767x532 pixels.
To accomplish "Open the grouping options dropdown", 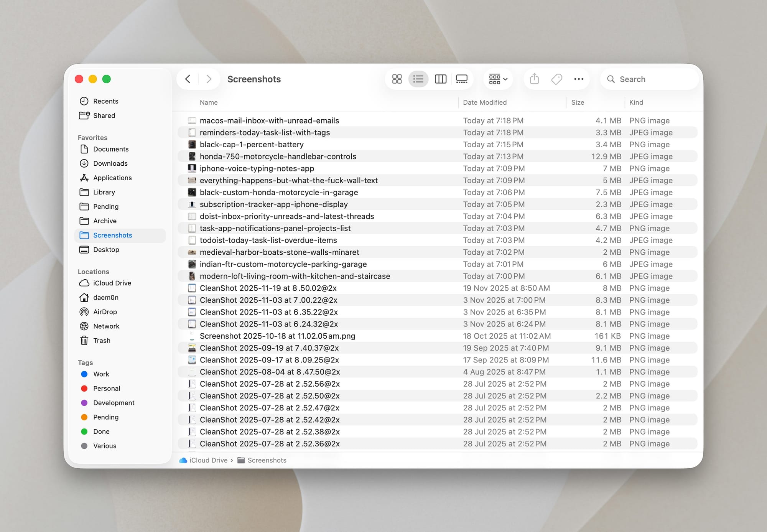I will click(497, 79).
